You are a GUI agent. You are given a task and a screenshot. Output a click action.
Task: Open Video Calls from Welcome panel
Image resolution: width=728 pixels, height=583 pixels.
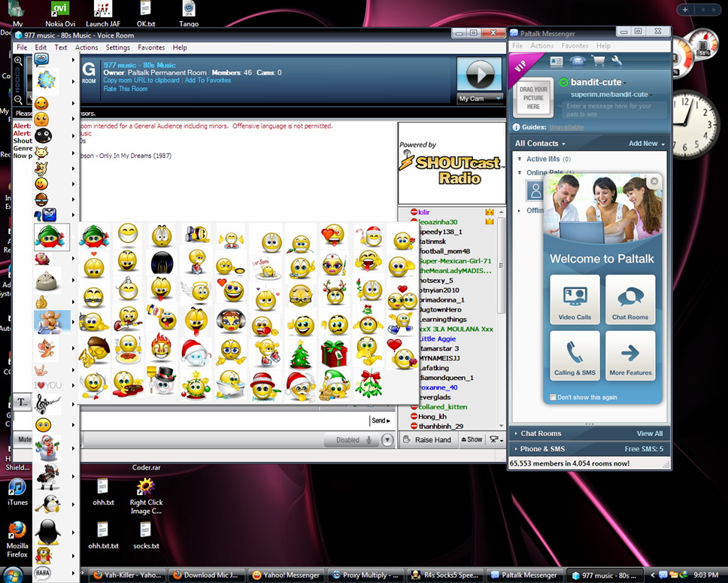[x=575, y=299]
